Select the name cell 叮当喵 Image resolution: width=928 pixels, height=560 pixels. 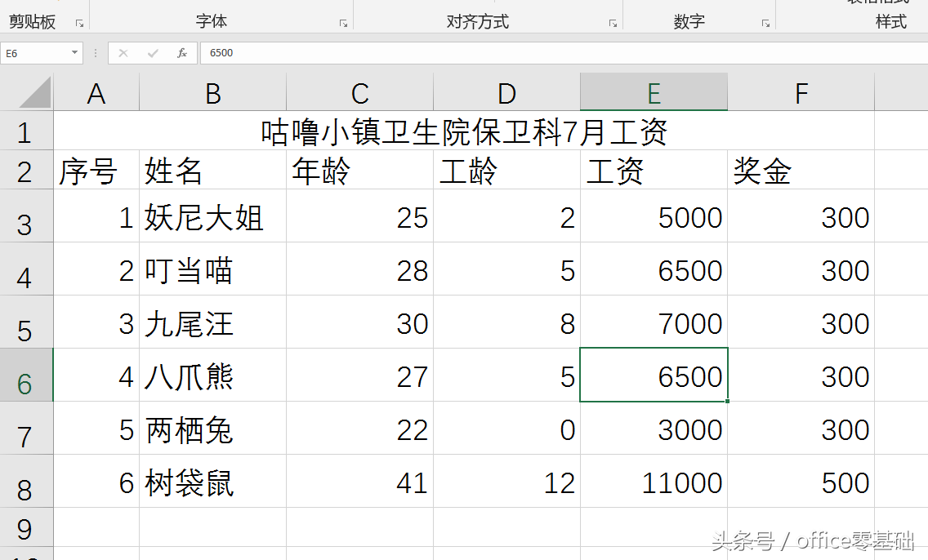click(x=213, y=269)
